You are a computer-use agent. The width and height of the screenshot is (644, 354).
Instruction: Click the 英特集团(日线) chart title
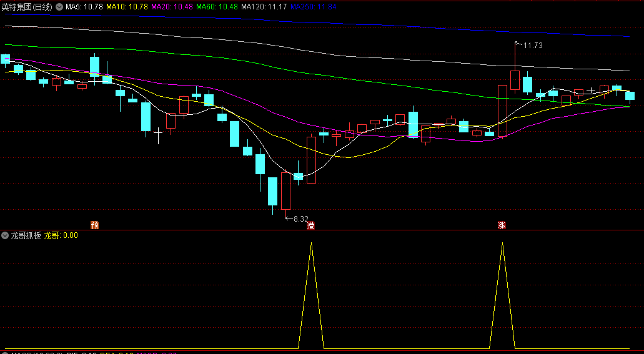[x=27, y=7]
